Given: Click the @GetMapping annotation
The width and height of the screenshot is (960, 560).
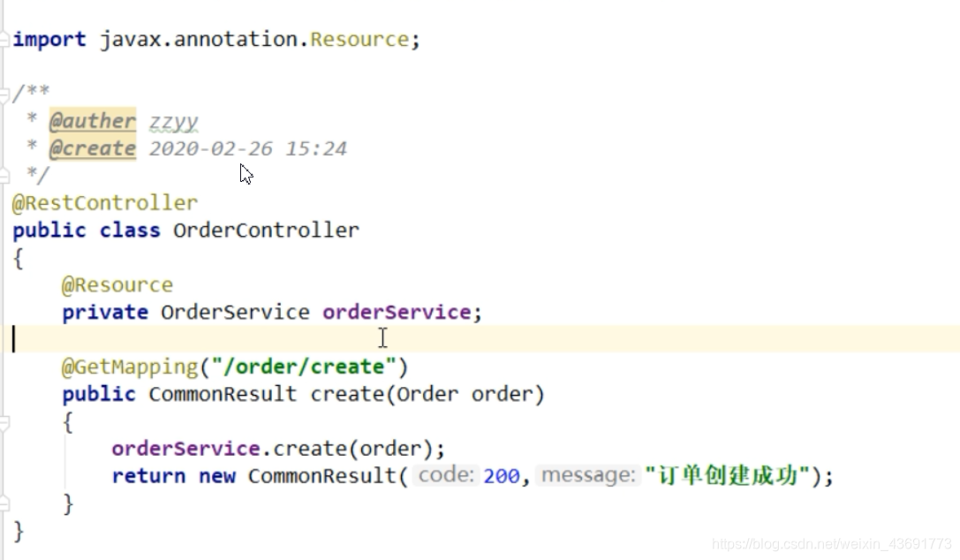Looking at the screenshot, I should coord(130,367).
